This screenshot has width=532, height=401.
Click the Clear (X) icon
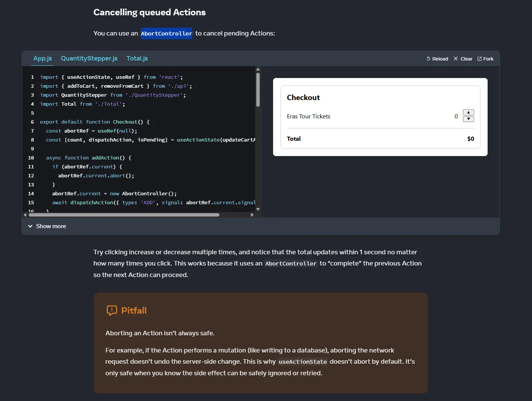click(456, 59)
